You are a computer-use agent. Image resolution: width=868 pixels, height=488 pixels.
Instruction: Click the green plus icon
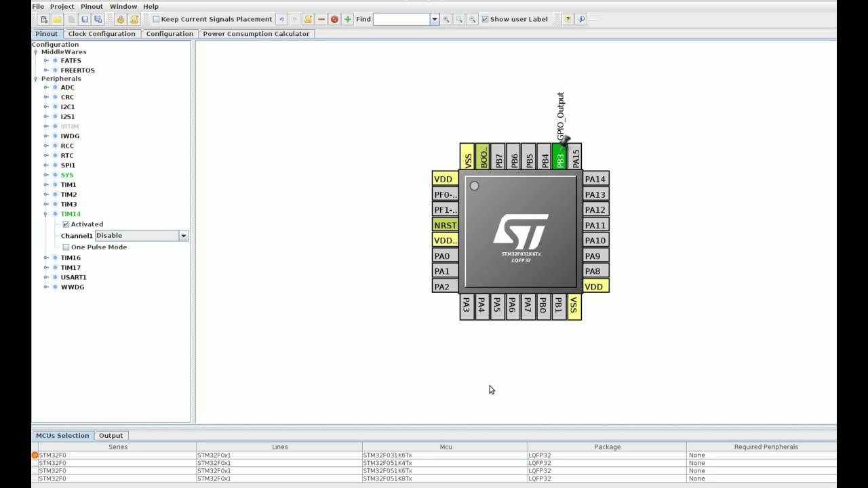click(348, 19)
